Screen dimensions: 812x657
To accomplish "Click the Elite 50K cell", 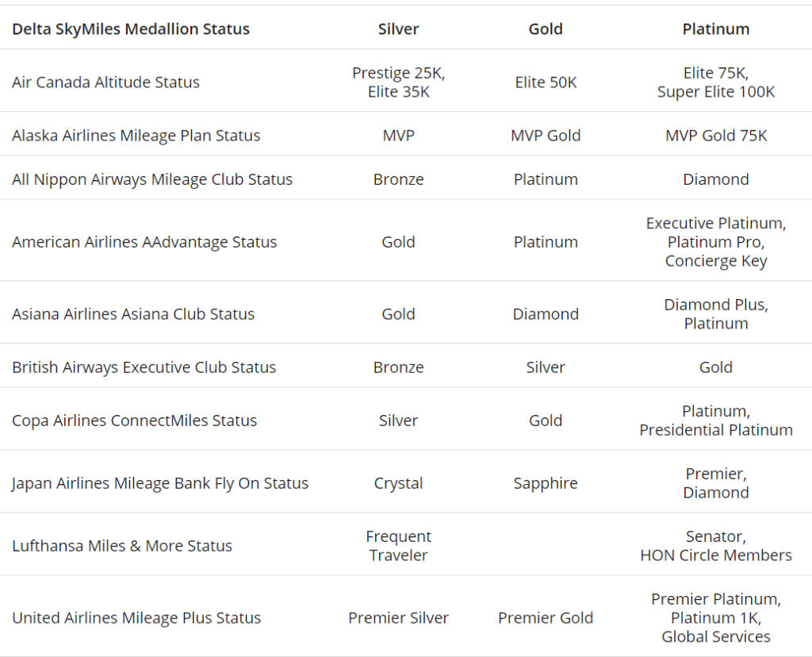I will coord(546,82).
